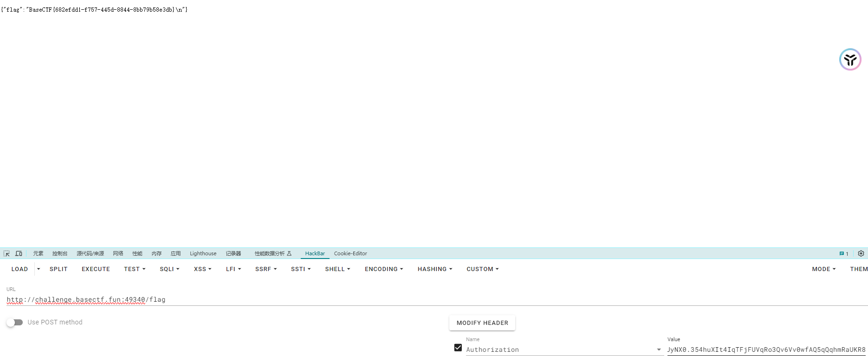Viewport: 868px width, 356px height.
Task: Open the SSTI payload menu
Action: [300, 269]
